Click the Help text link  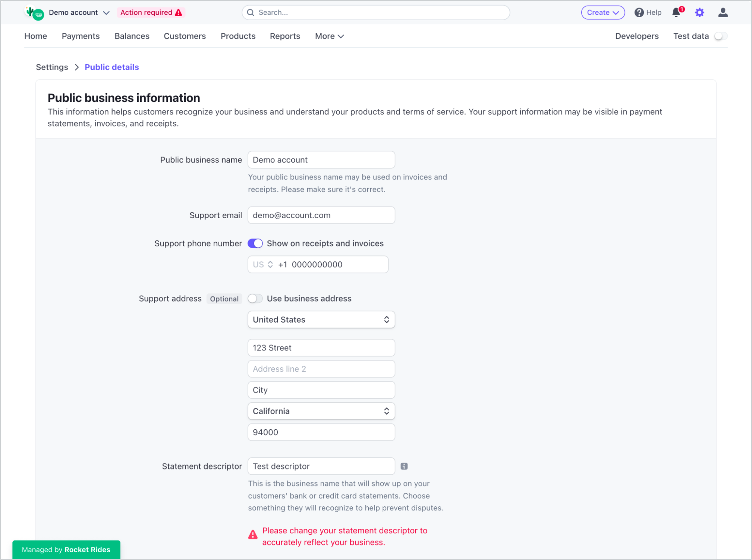pyautogui.click(x=653, y=12)
